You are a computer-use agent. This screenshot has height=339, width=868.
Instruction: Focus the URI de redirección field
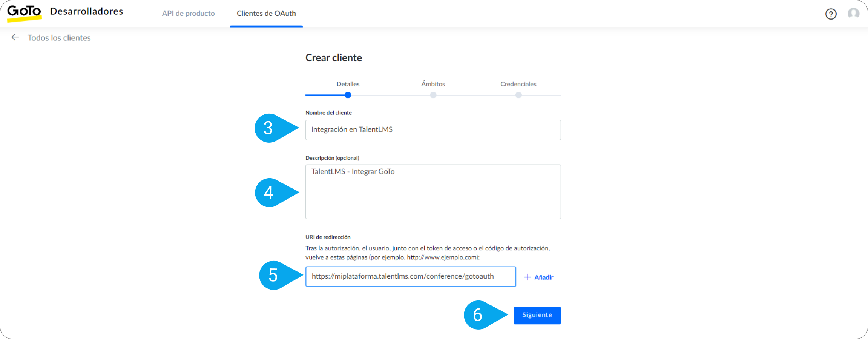pyautogui.click(x=411, y=277)
